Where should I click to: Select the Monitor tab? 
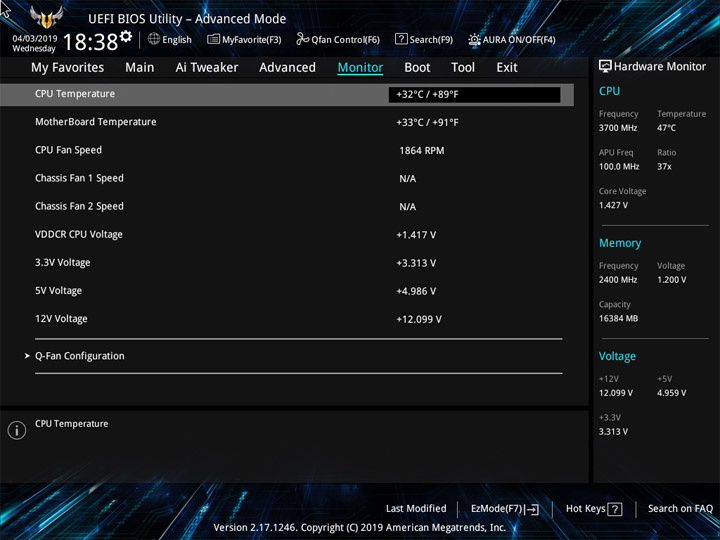pos(360,68)
